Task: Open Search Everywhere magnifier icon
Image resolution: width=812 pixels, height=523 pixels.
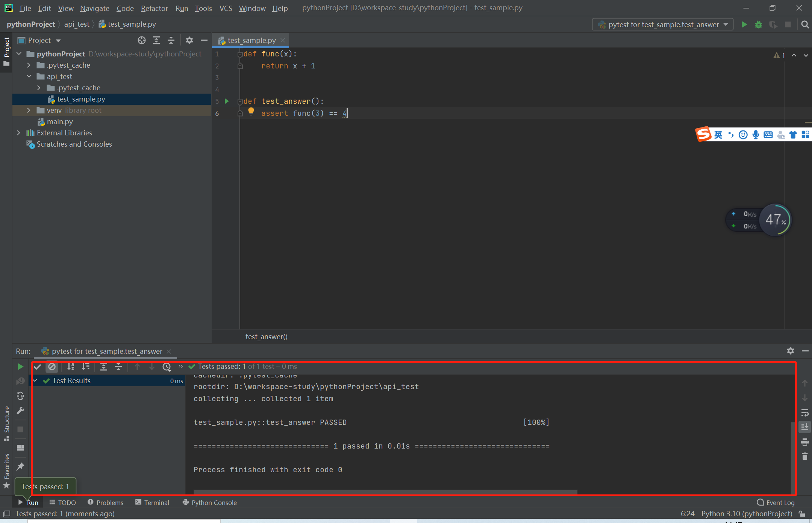Action: tap(805, 24)
